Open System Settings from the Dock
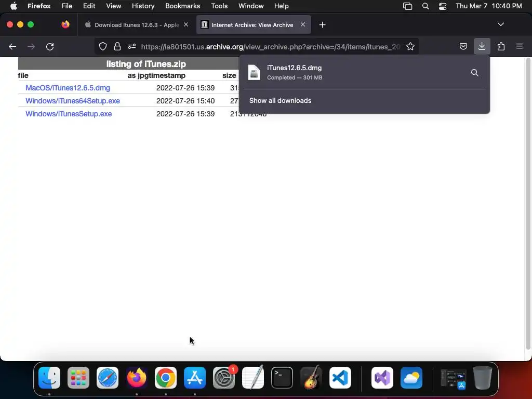 pyautogui.click(x=224, y=378)
